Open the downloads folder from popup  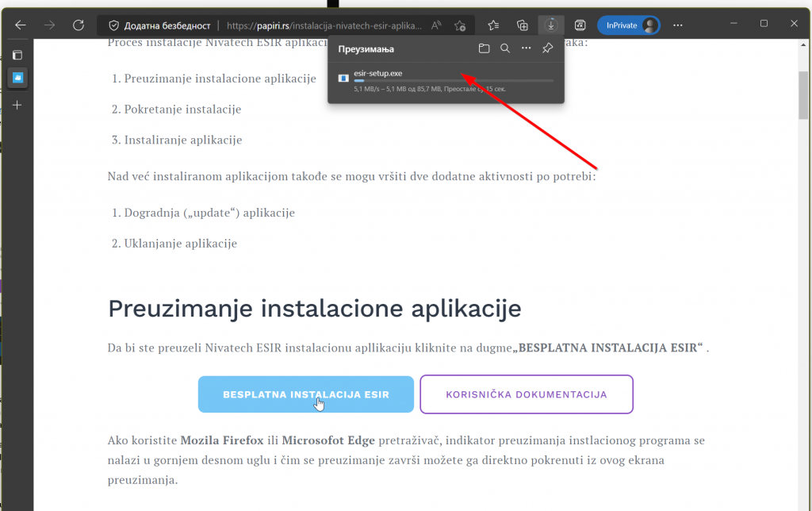click(484, 48)
